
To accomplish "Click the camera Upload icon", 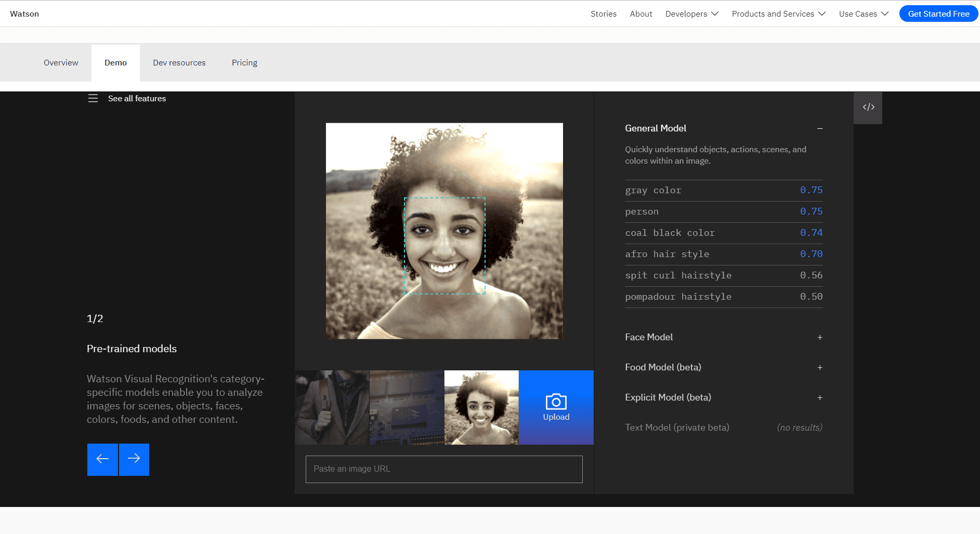I will pos(556,401).
